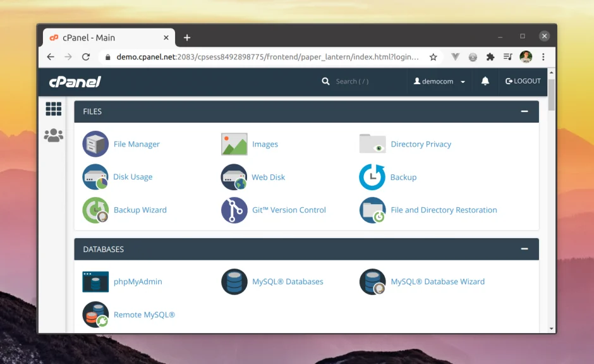Click the search magnifier icon

click(x=325, y=82)
